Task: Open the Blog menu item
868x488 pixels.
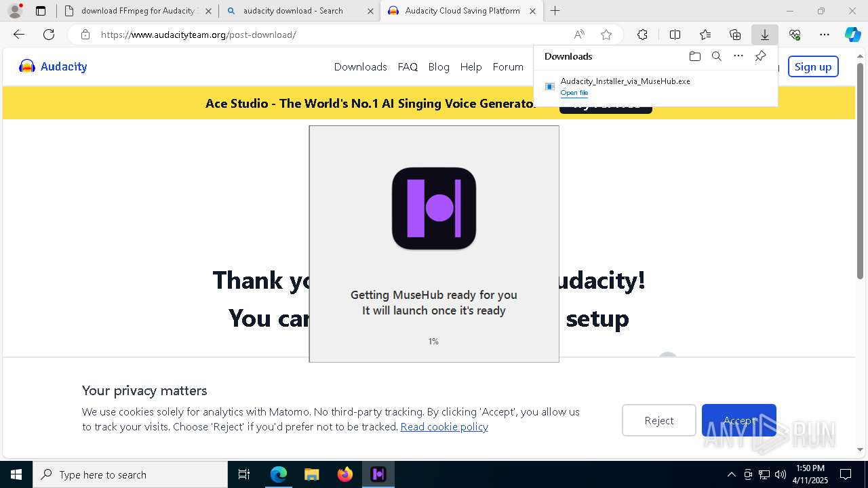Action: click(439, 66)
